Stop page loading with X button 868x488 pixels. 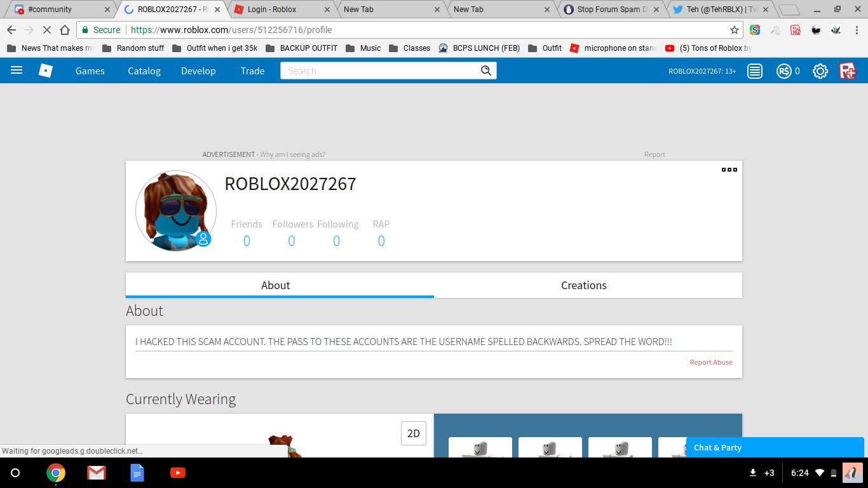(46, 30)
